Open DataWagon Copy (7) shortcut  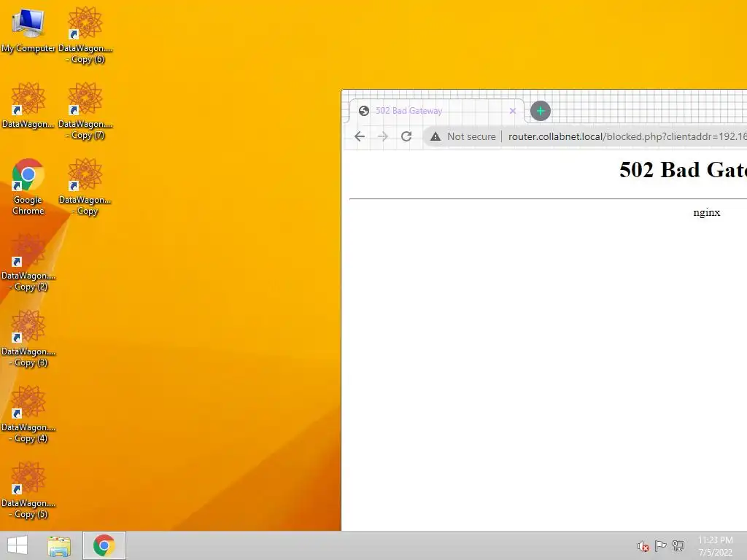point(85,111)
